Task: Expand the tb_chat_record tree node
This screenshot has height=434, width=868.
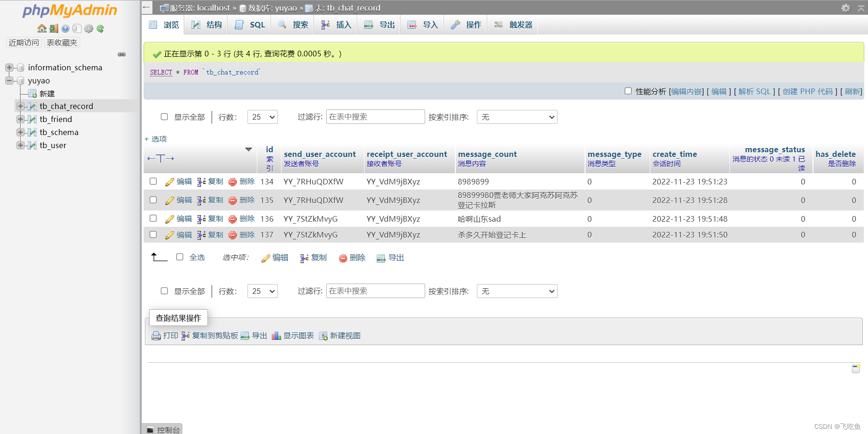Action: click(20, 106)
